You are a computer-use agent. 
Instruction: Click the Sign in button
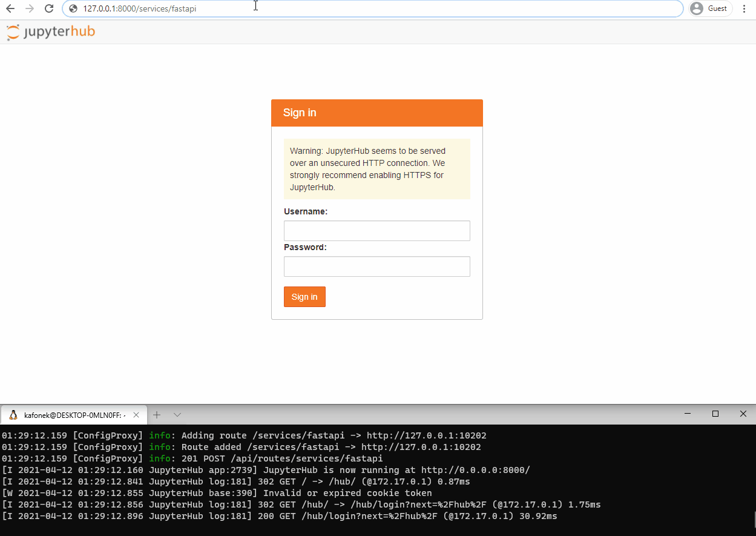pos(304,297)
